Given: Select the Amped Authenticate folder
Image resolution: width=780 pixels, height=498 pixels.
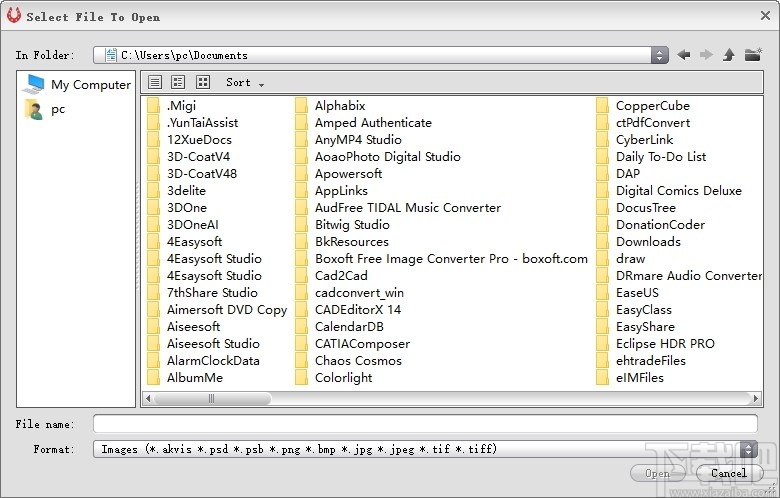Looking at the screenshot, I should tap(364, 122).
